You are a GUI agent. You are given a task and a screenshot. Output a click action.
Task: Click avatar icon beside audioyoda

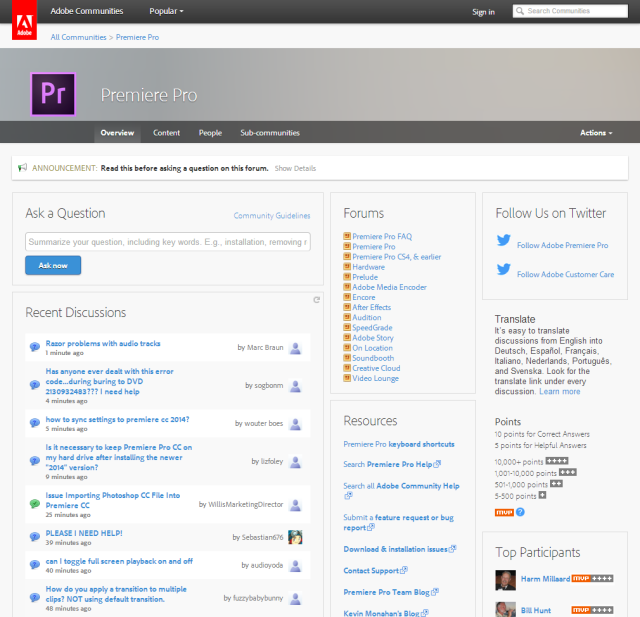[x=295, y=565]
